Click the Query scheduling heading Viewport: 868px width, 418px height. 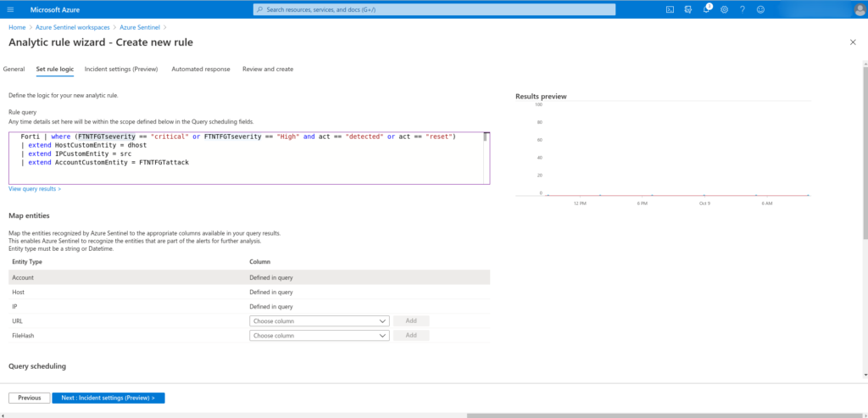coord(37,366)
